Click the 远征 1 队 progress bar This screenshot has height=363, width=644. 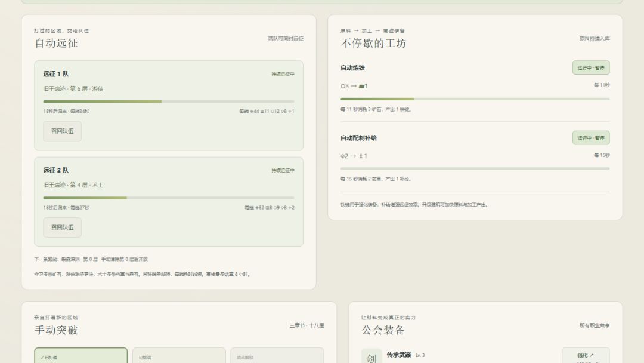[169, 101]
